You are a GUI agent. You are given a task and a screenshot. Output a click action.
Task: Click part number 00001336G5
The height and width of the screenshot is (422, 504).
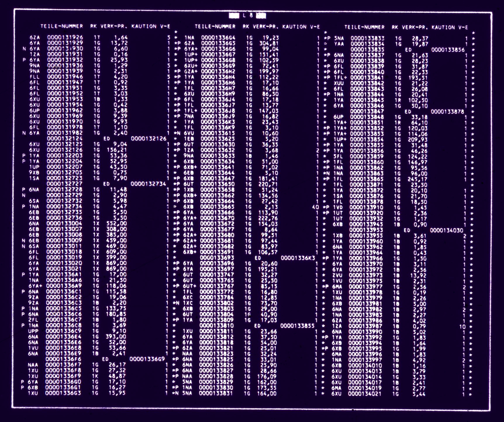tap(218, 43)
